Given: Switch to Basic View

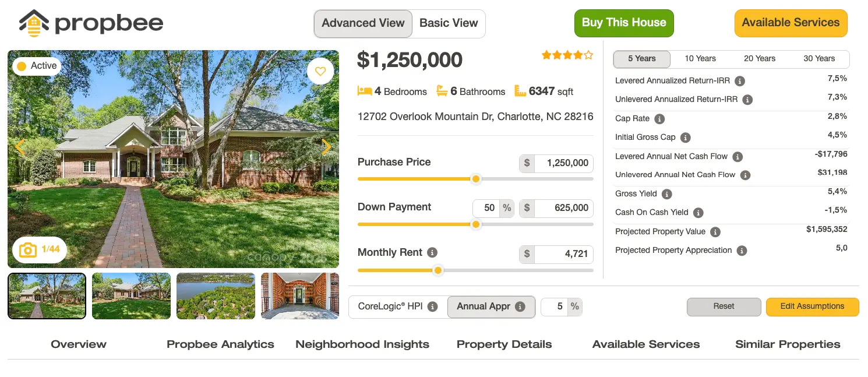Looking at the screenshot, I should pyautogui.click(x=449, y=23).
